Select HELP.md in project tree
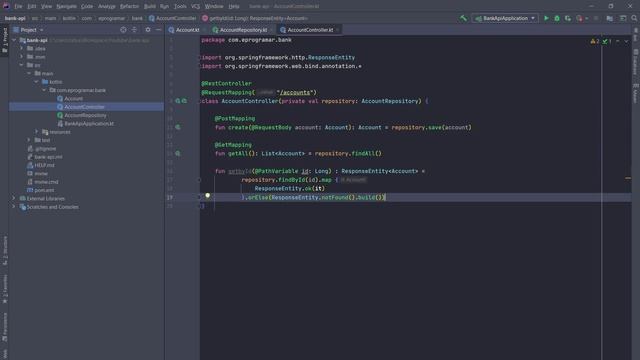This screenshot has height=360, width=640. point(44,165)
